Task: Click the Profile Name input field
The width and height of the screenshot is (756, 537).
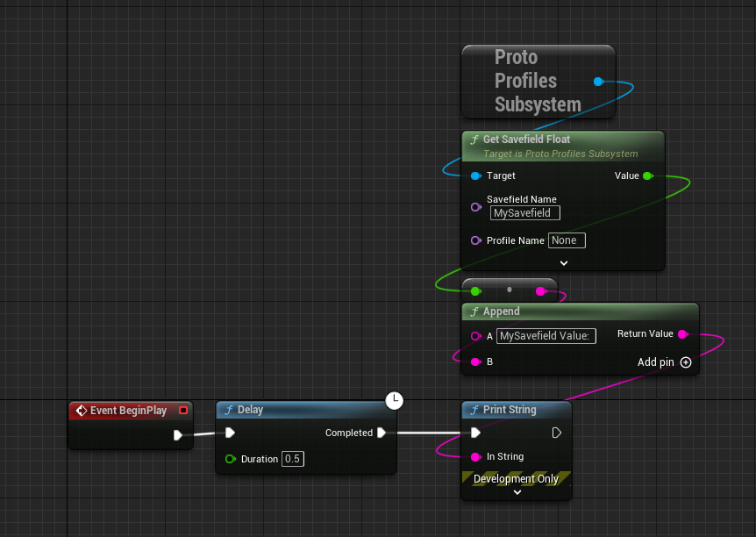Action: [x=566, y=240]
